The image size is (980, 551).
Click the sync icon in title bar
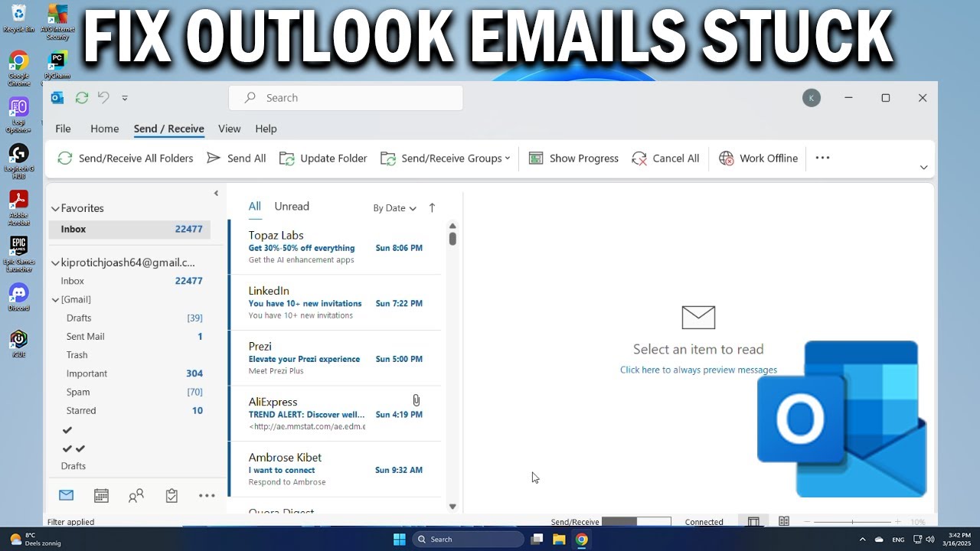click(82, 97)
